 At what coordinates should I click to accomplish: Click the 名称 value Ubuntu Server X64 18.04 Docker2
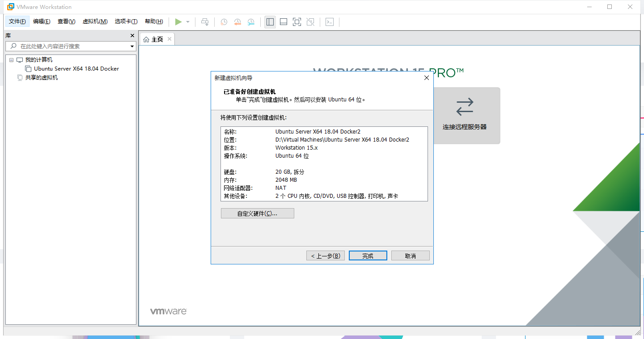pyautogui.click(x=318, y=132)
